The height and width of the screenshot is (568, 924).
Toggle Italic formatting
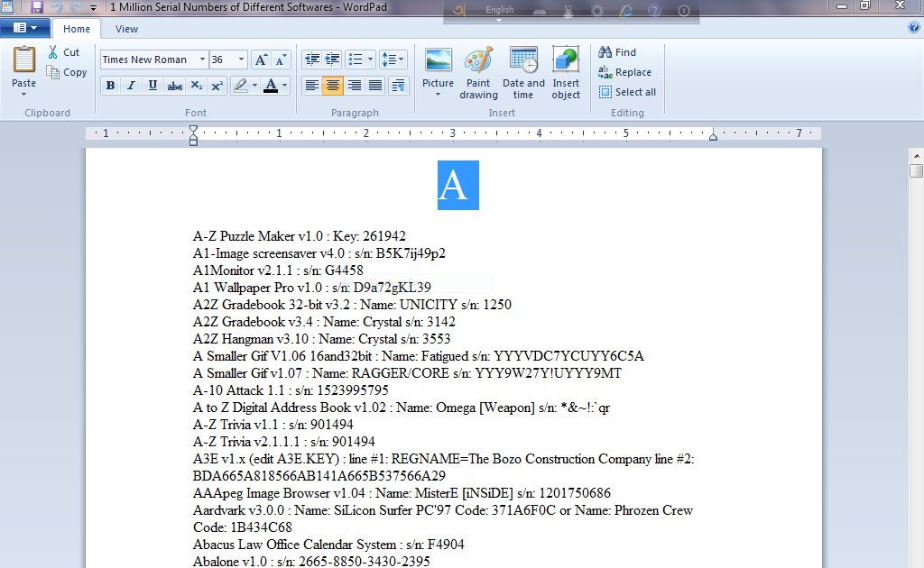[x=132, y=86]
